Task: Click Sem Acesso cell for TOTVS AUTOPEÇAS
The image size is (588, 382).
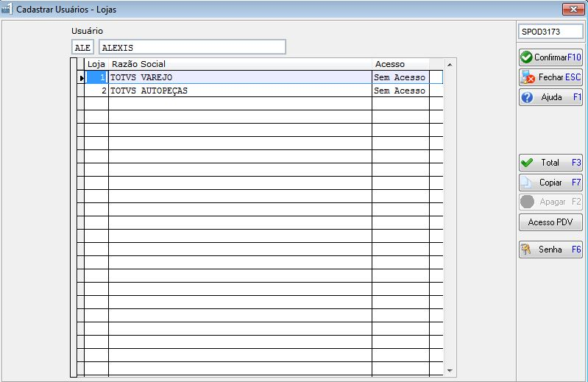Action: 400,91
